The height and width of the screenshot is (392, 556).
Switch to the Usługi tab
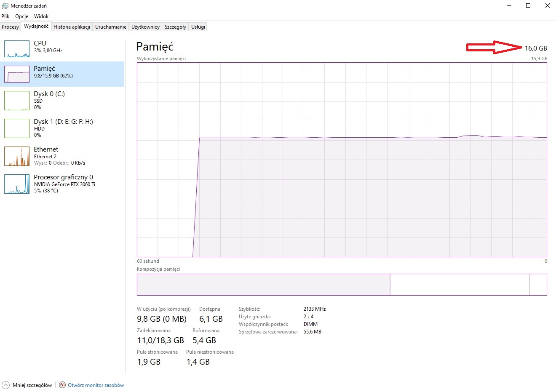pos(198,27)
